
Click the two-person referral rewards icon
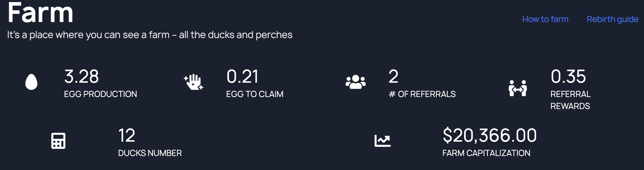(518, 88)
